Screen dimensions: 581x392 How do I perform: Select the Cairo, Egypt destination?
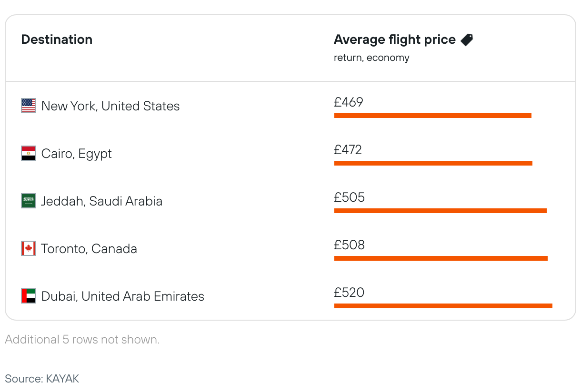pos(77,154)
